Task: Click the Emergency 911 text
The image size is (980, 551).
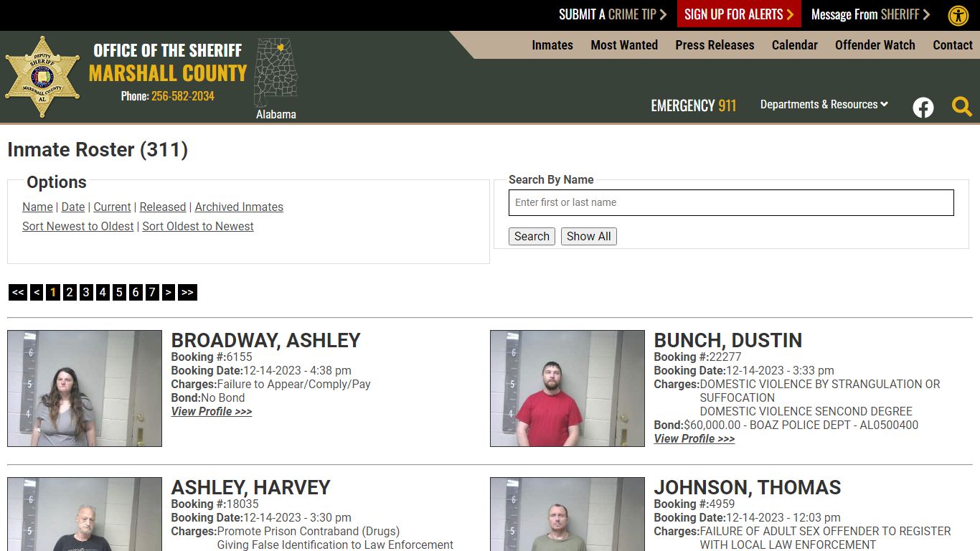Action: [694, 105]
